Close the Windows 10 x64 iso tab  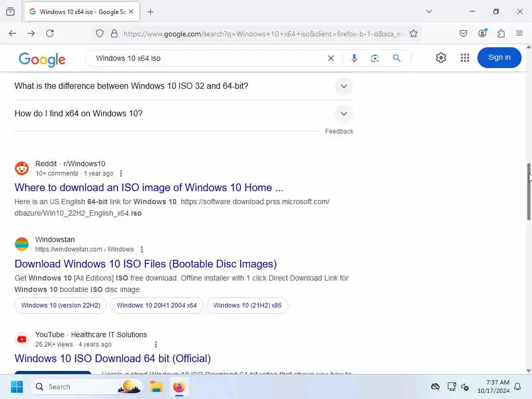click(x=131, y=11)
